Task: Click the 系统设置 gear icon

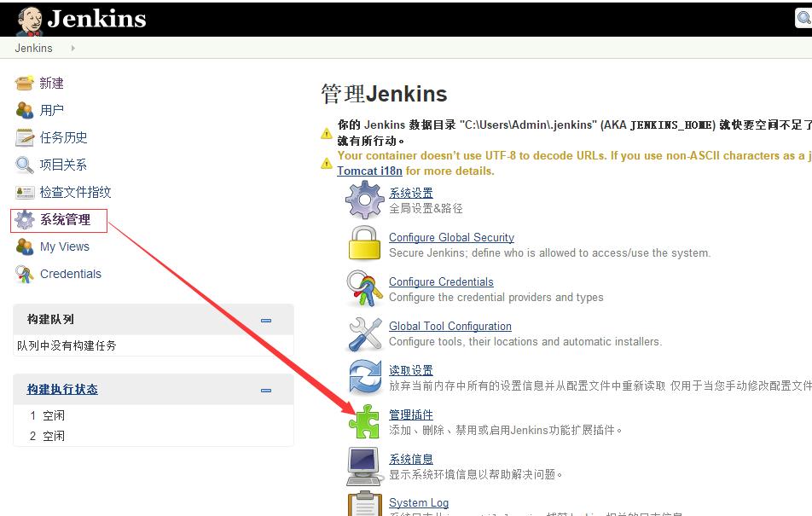Action: (364, 200)
